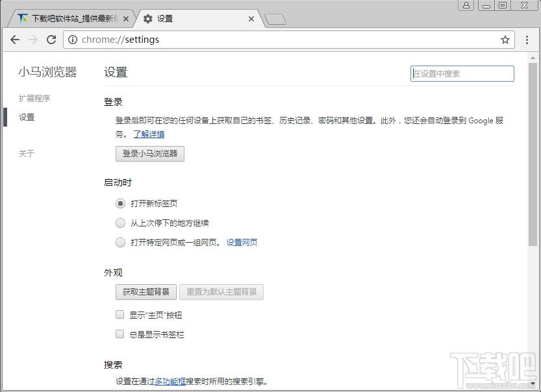Go back using the back arrow
The height and width of the screenshot is (392, 541).
tap(15, 40)
